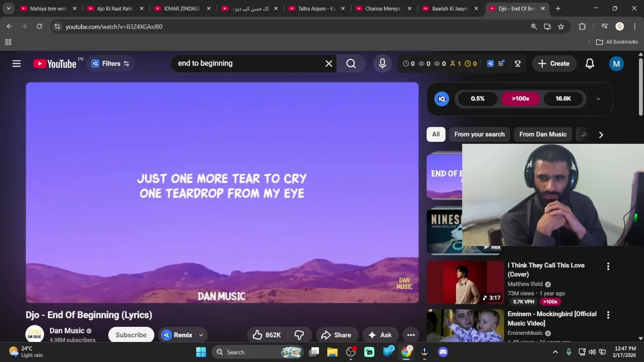The width and height of the screenshot is (644, 362).
Task: Ask about this video
Action: (380, 335)
